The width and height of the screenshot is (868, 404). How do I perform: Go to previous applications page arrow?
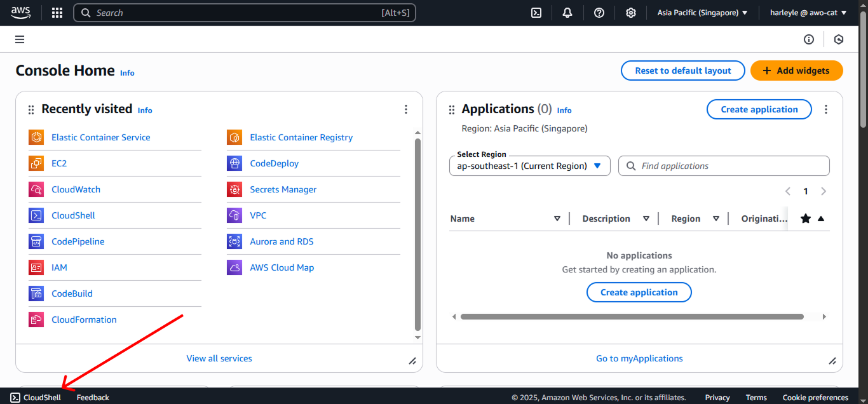(788, 191)
